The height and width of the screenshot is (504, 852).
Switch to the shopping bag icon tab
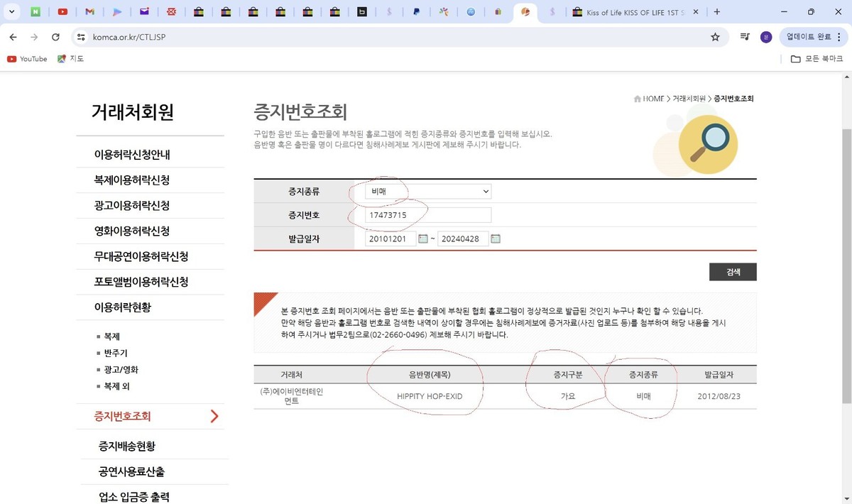[x=498, y=12]
